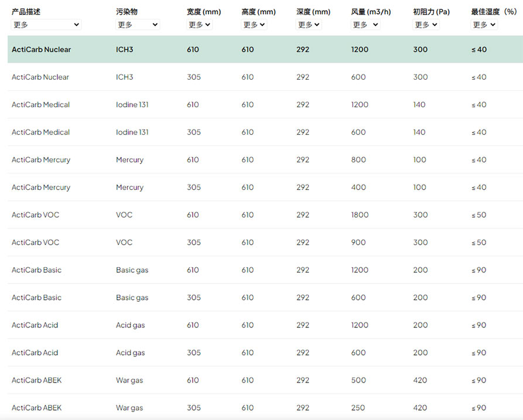Open the 污染物 filter dropdown

coord(138,25)
